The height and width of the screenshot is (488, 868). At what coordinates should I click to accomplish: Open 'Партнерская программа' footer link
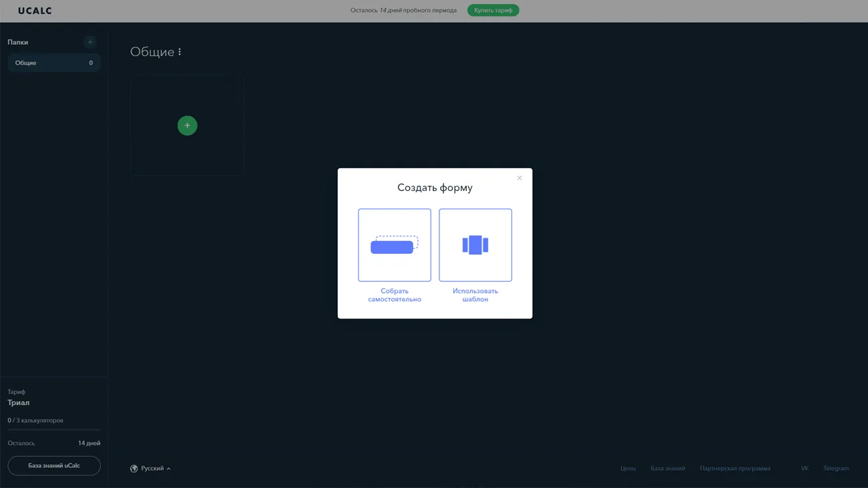(x=734, y=469)
